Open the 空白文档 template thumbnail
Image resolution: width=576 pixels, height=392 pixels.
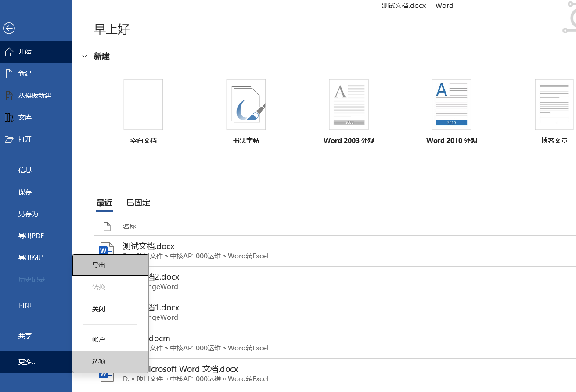point(144,104)
